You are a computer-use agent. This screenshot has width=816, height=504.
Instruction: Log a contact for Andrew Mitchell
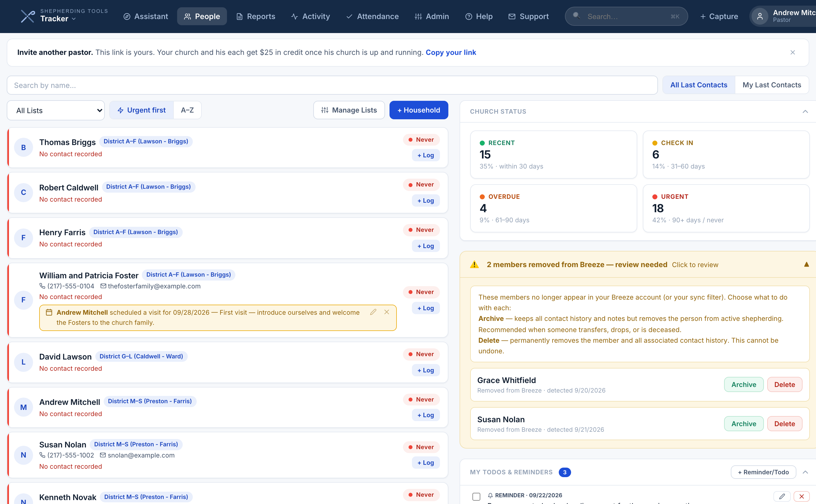click(426, 415)
